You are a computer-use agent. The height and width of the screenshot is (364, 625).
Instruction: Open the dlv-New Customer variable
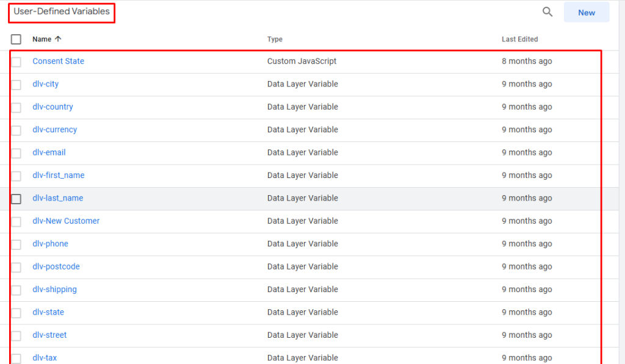pyautogui.click(x=66, y=221)
